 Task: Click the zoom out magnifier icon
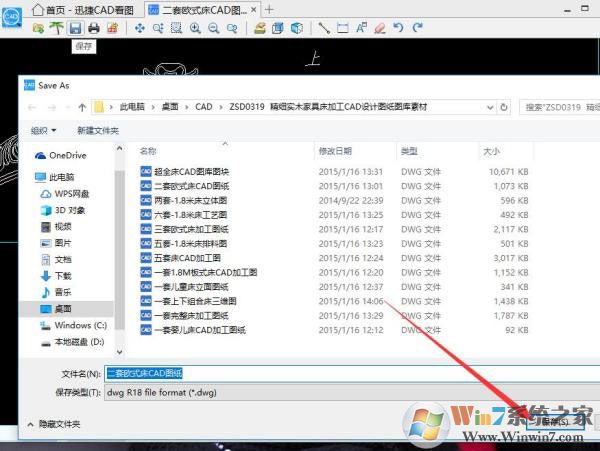tap(214, 28)
